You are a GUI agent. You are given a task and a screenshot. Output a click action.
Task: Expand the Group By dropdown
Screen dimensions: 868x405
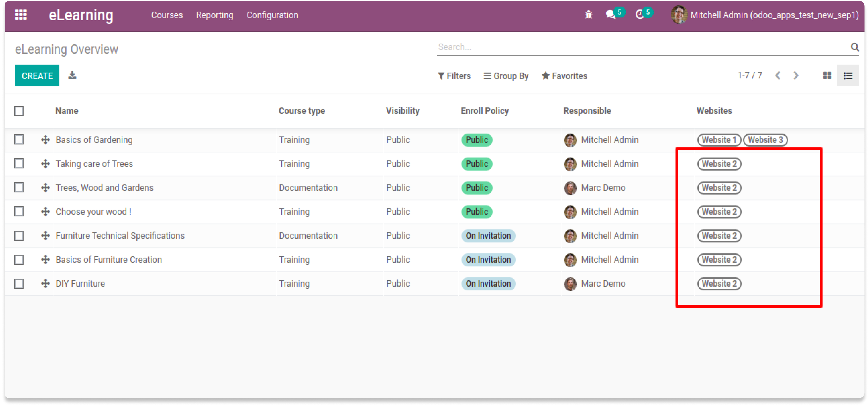coord(506,76)
